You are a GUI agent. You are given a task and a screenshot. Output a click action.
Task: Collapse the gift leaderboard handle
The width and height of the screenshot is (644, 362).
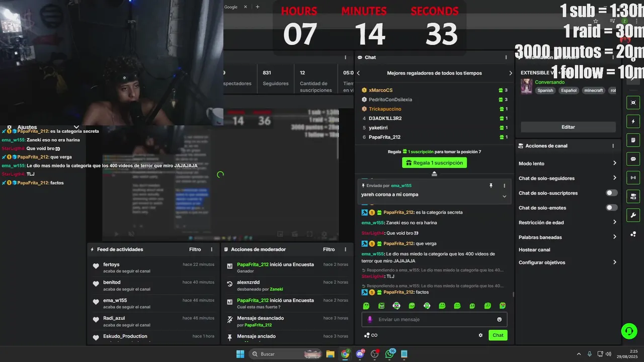pos(434,174)
